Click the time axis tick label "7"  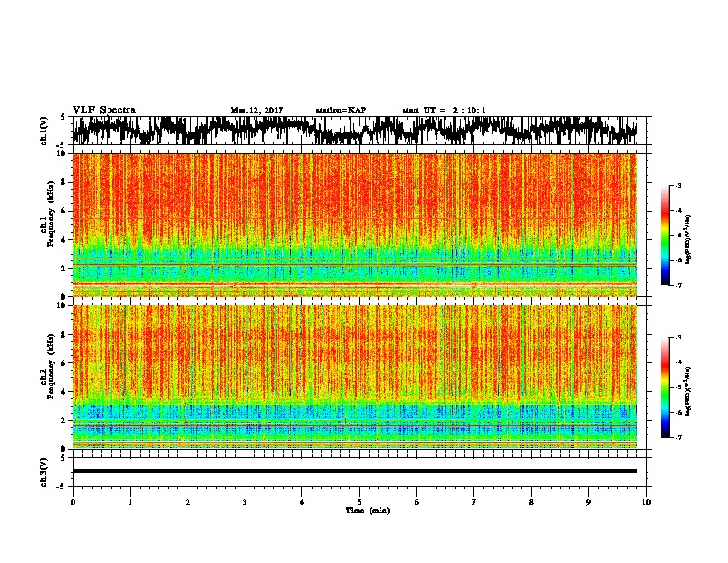474,502
